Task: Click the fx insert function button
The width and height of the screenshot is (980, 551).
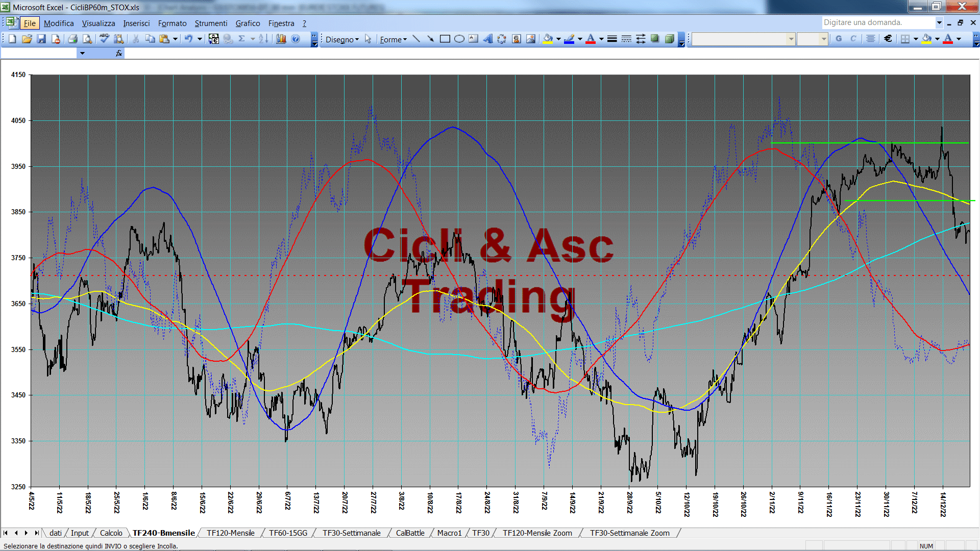Action: pos(119,53)
